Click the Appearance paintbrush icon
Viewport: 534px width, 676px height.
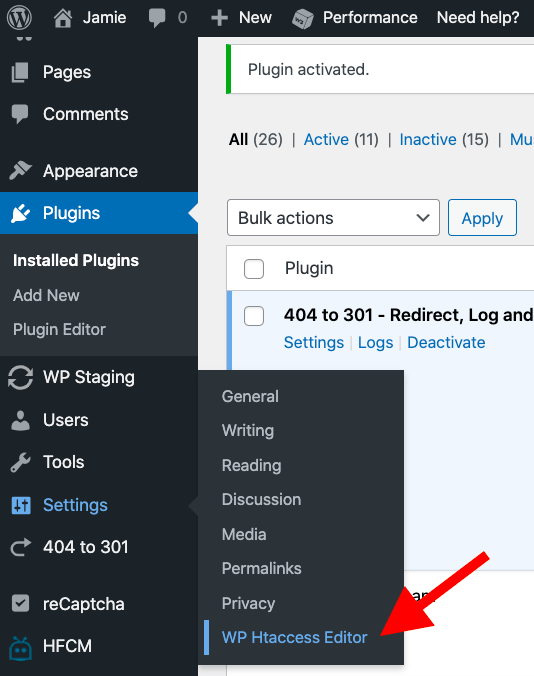tap(20, 171)
